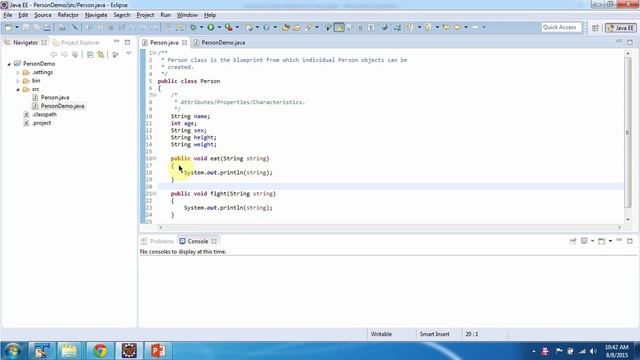Click the Print toolbar icon
The image size is (640, 360).
47,27
